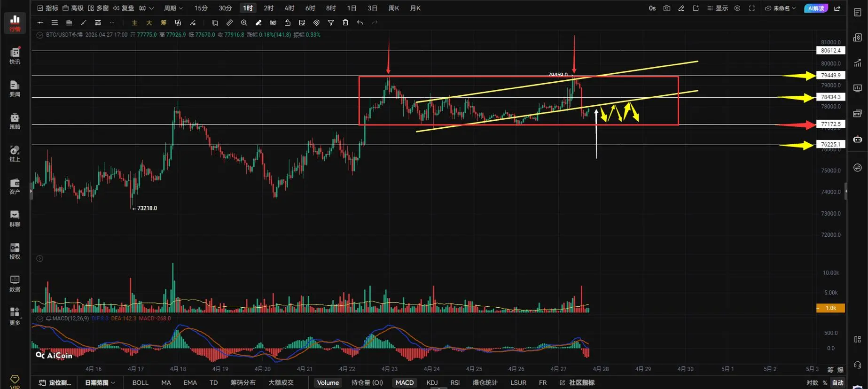868x389 pixels.
Task: Select the magnifier zoom tool
Action: pos(244,23)
